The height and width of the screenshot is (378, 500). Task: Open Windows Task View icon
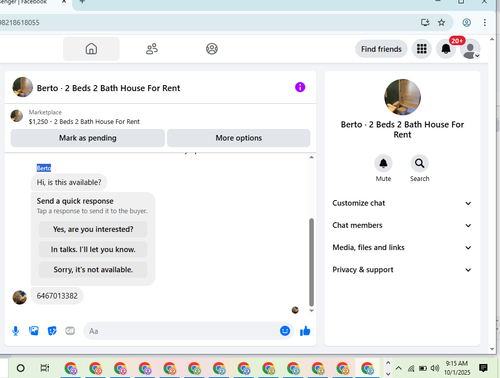click(45, 368)
